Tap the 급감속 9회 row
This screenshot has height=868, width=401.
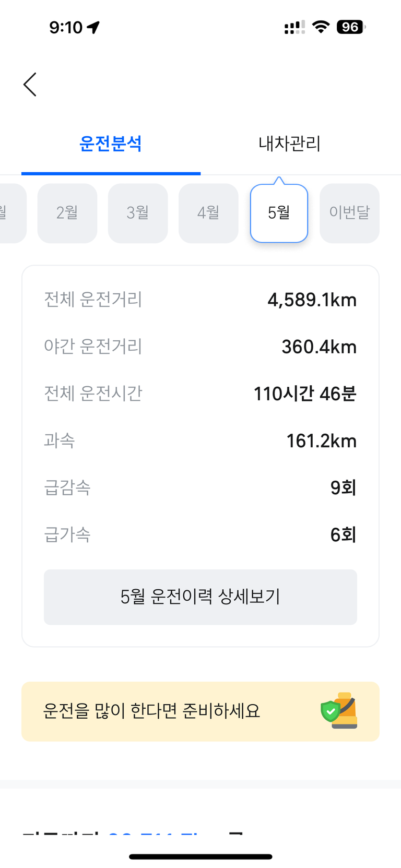[200, 487]
